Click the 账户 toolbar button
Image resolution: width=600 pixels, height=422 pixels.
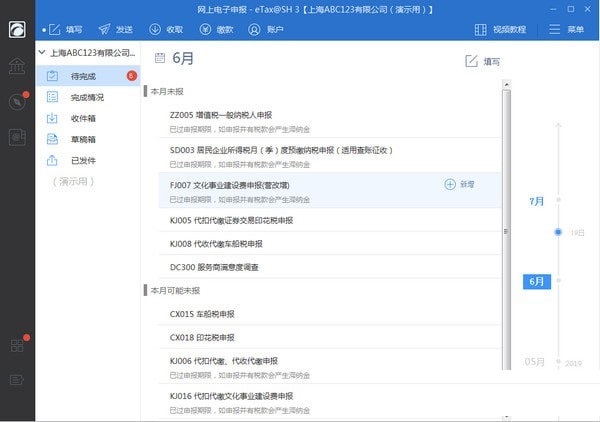pos(266,29)
